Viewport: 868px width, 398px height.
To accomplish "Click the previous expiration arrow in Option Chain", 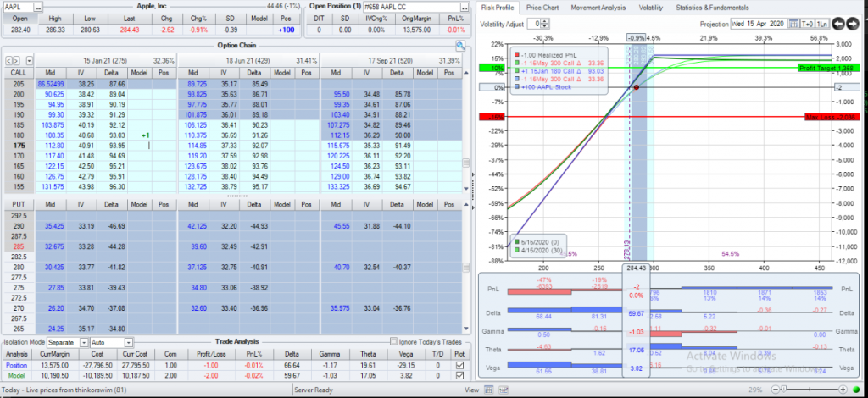I will (x=9, y=61).
